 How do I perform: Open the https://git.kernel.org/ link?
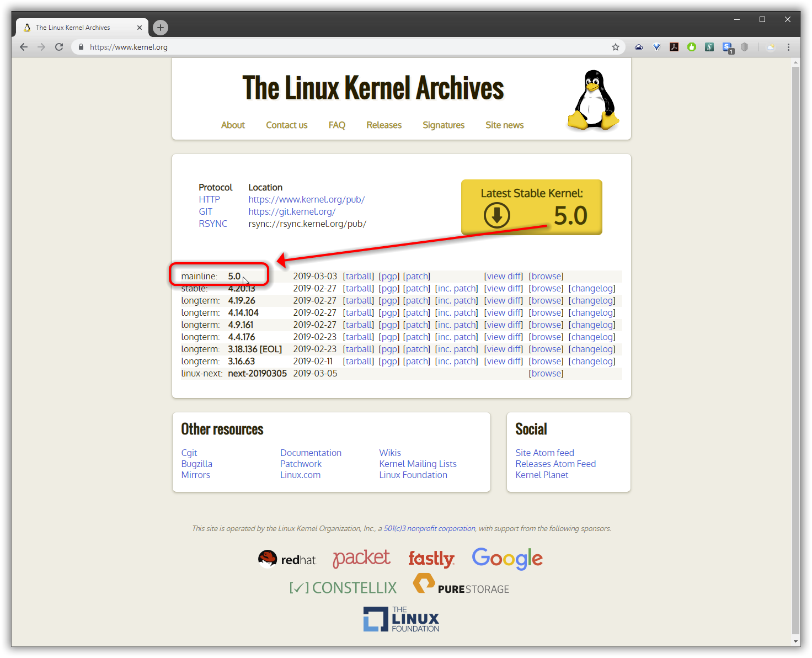[292, 212]
